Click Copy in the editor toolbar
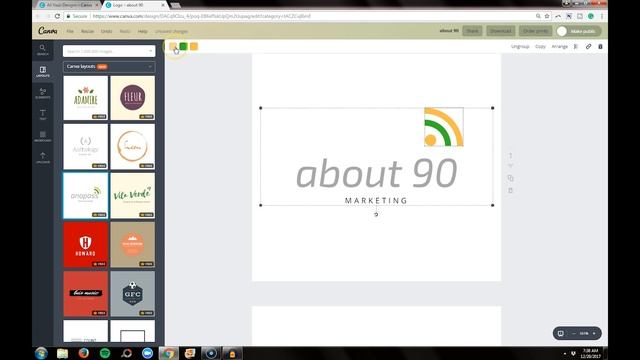This screenshot has width=640, height=360. pyautogui.click(x=540, y=47)
